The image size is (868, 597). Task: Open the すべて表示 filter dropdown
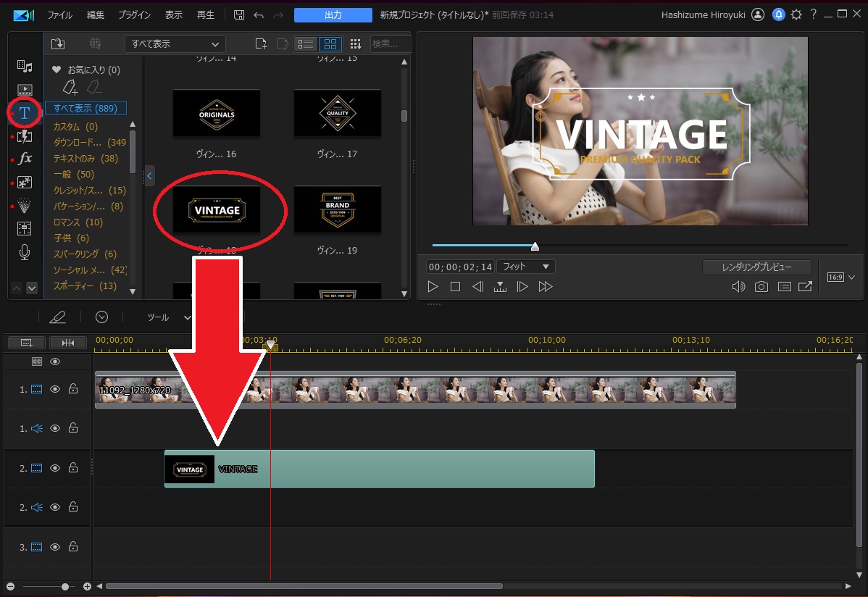(x=175, y=44)
